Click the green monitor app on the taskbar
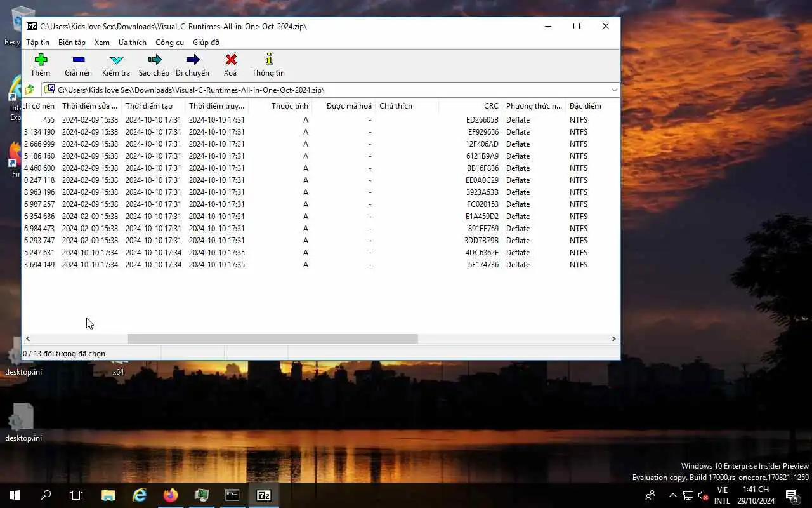This screenshot has height=508, width=812. coord(202,495)
